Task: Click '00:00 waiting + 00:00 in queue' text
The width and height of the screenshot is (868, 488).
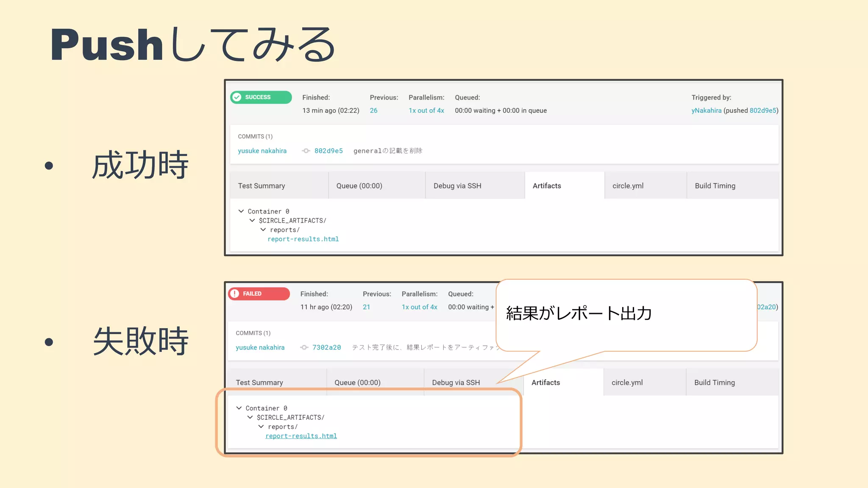Action: tap(501, 111)
